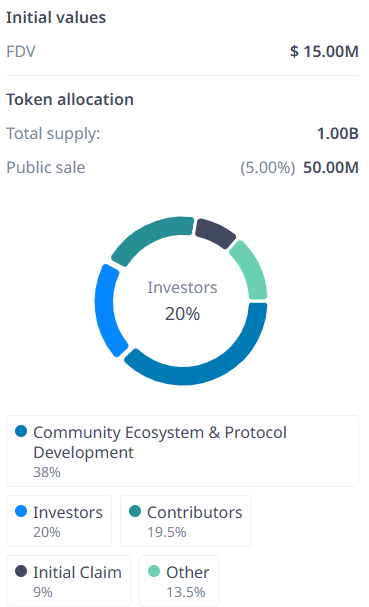This screenshot has width=369, height=607.
Task: Select the dark navy Initial Claim segment
Action: pos(215,232)
